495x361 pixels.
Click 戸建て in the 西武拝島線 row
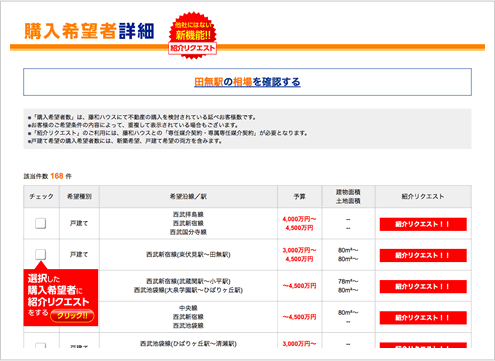pyautogui.click(x=79, y=223)
